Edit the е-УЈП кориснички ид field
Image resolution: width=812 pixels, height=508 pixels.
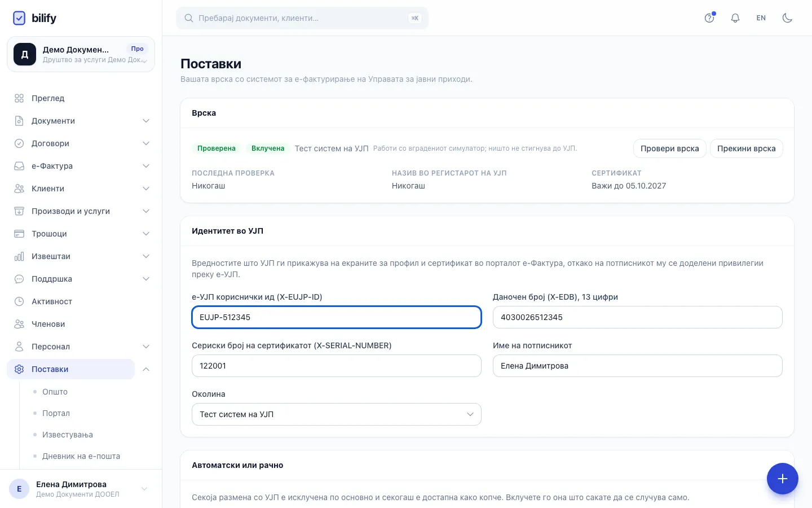(337, 317)
